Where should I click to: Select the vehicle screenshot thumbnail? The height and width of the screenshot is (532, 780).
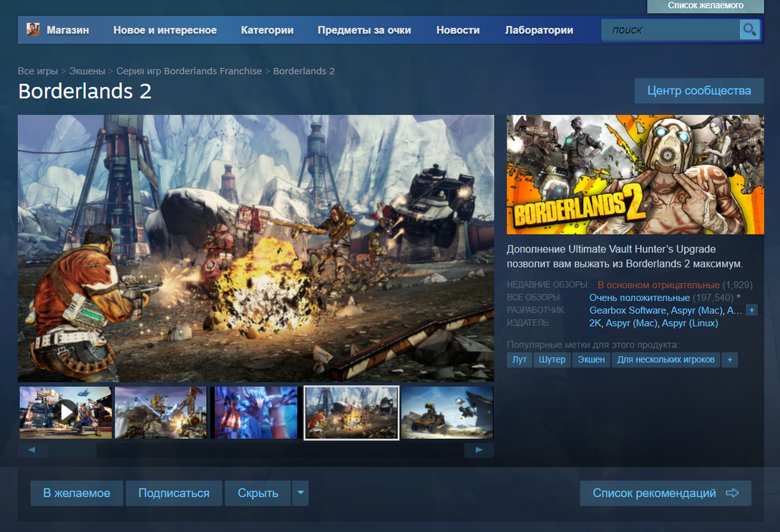point(447,412)
